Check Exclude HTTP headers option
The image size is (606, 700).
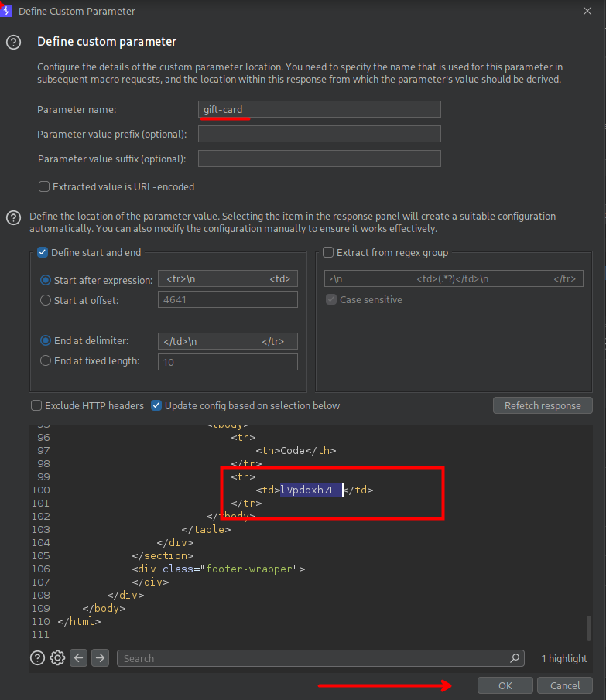pyautogui.click(x=36, y=405)
